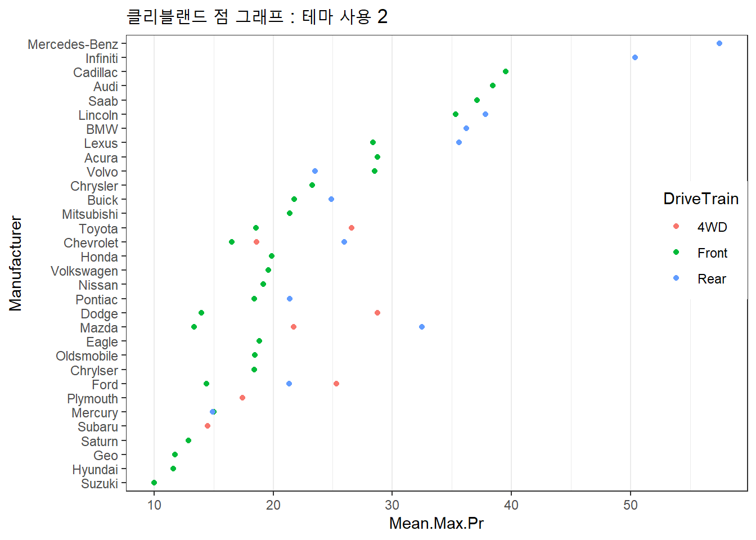Select the BMW axis label
The width and height of the screenshot is (756, 540).
coord(102,129)
